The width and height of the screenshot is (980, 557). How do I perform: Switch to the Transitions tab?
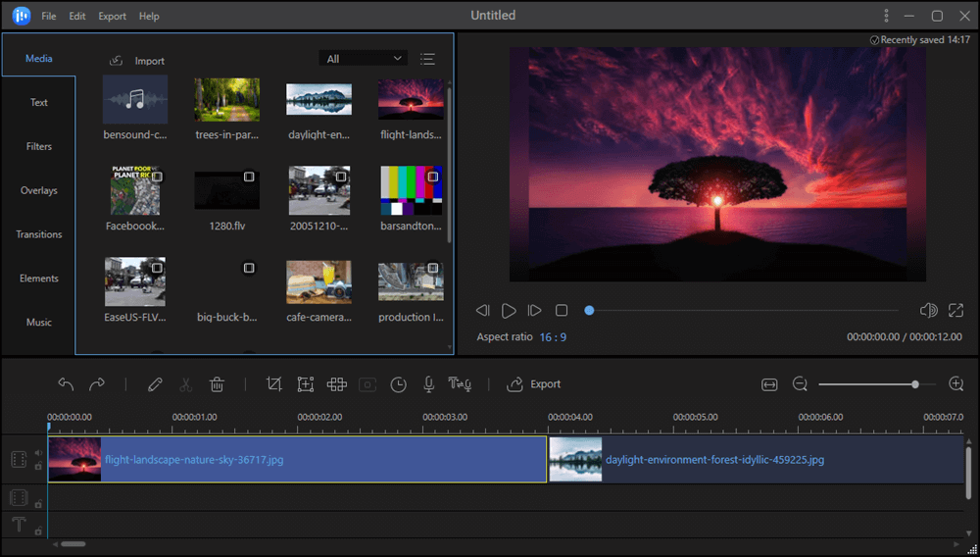point(39,234)
